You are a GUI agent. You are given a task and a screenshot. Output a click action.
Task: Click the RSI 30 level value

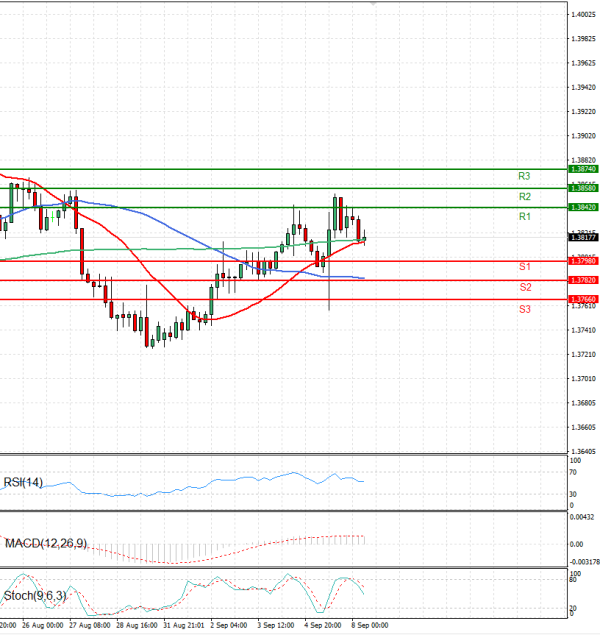click(573, 494)
